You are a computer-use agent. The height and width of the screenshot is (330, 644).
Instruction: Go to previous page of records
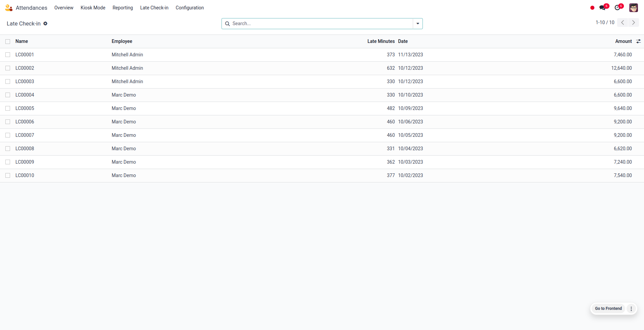[623, 22]
